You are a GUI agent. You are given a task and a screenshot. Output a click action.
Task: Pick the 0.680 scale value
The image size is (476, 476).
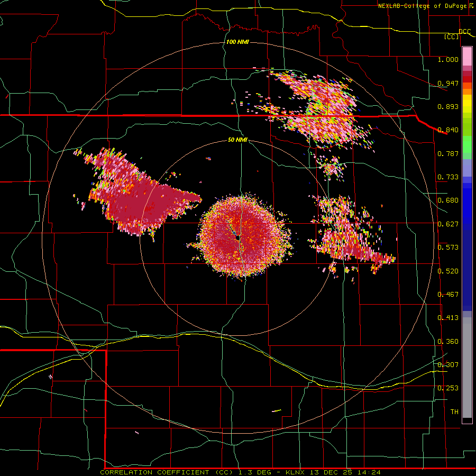tap(448, 200)
